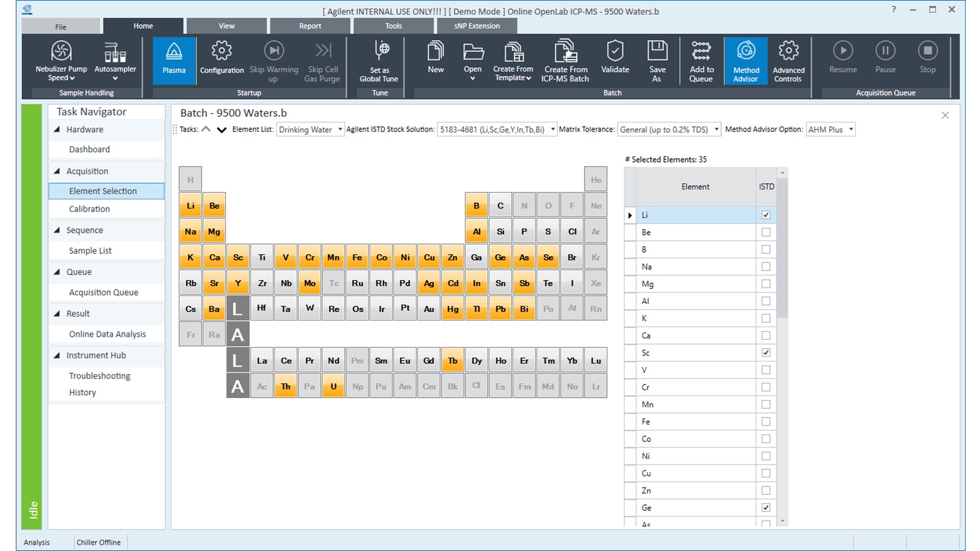Click the Pause acquisition queue button

click(885, 57)
